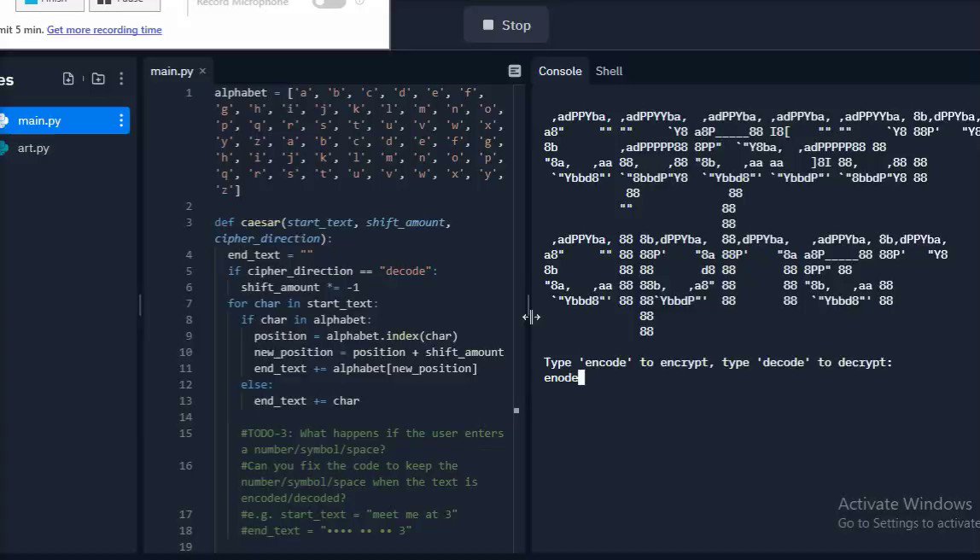The width and height of the screenshot is (980, 560).
Task: Close the main.py editor tab
Action: (202, 71)
